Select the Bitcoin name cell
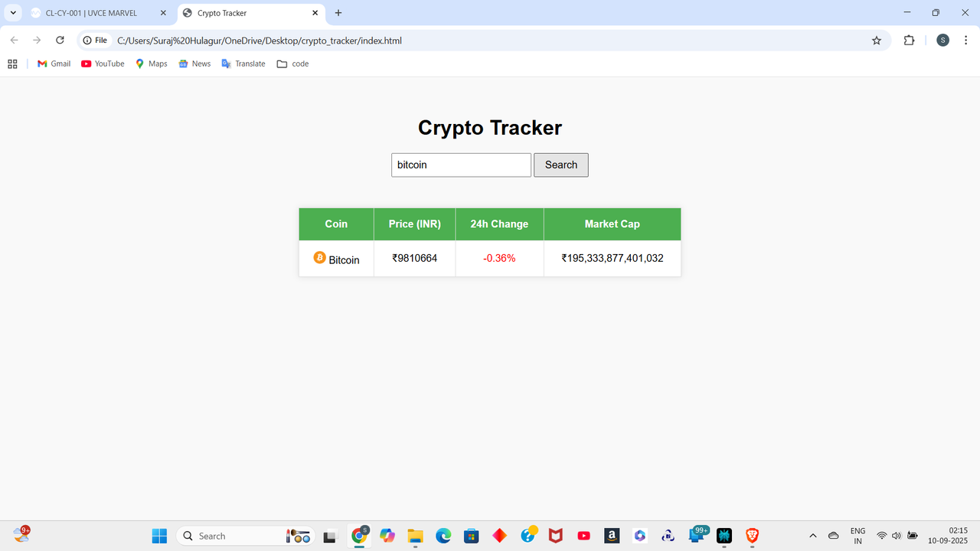Image resolution: width=980 pixels, height=551 pixels. click(336, 259)
